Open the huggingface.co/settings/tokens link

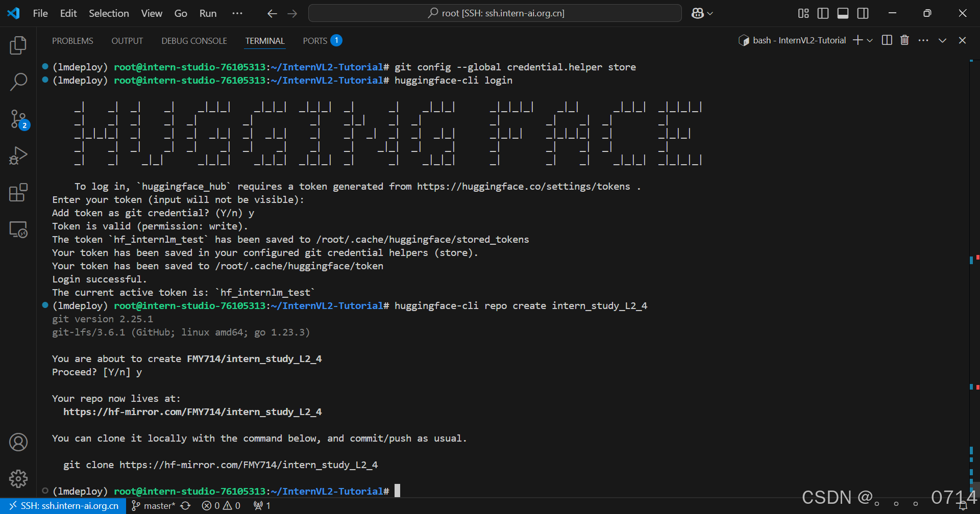point(523,187)
